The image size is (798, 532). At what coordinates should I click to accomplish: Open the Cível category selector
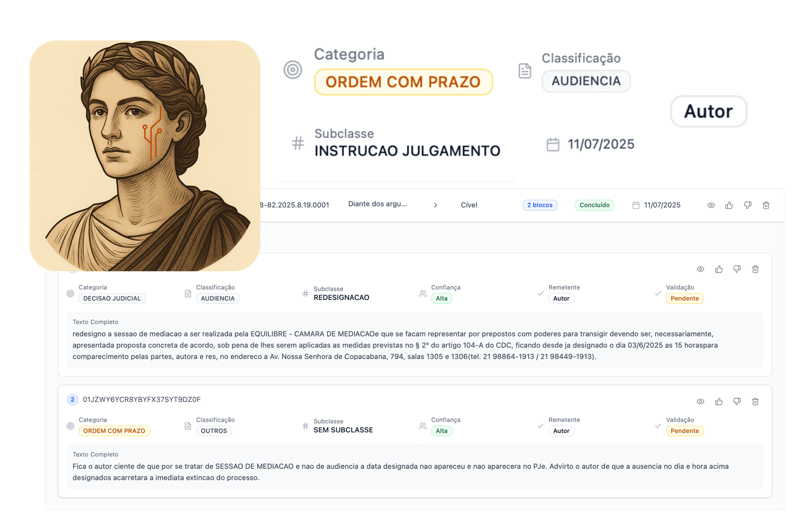pos(469,205)
